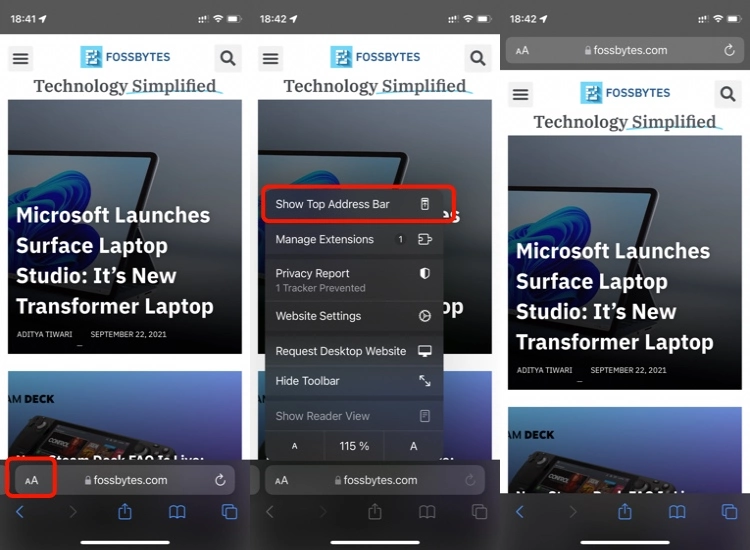
Task: Select Show Top Address Bar
Action: [354, 204]
